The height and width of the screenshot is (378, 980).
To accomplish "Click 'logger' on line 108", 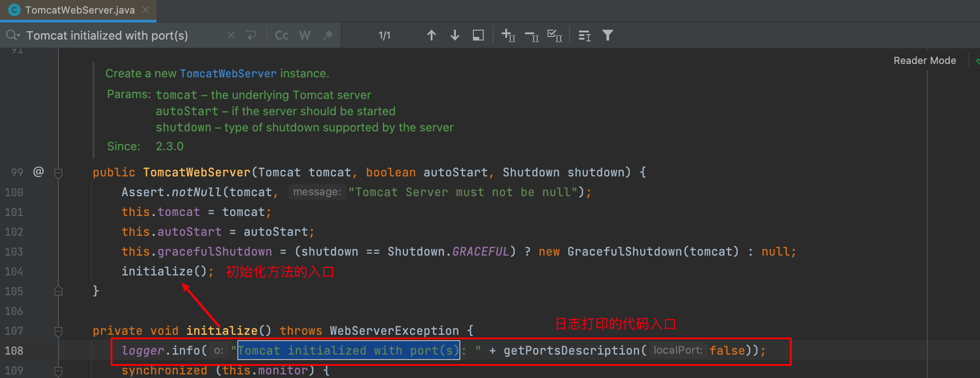I will pyautogui.click(x=143, y=351).
